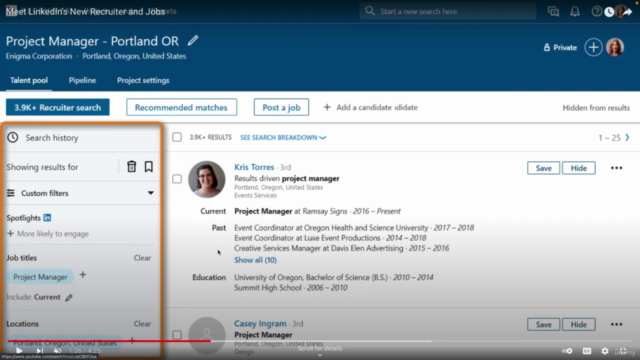The height and width of the screenshot is (360, 640).
Task: Click the plus circle to add member
Action: click(x=593, y=47)
